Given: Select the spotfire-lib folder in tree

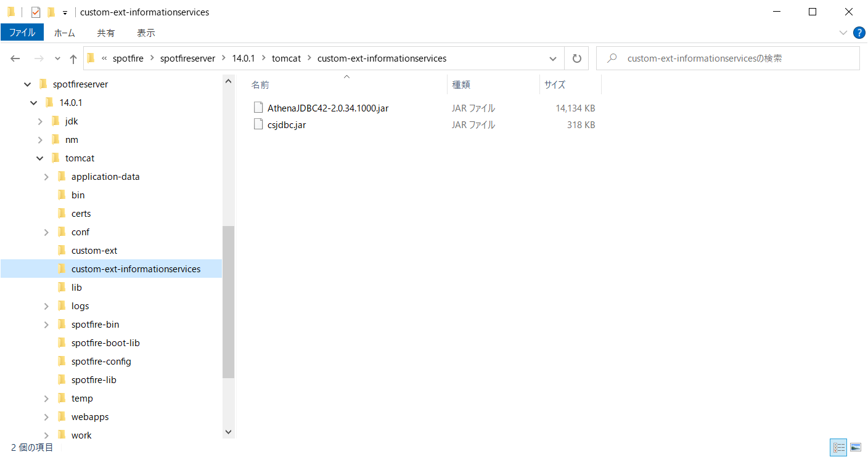Looking at the screenshot, I should (x=94, y=380).
